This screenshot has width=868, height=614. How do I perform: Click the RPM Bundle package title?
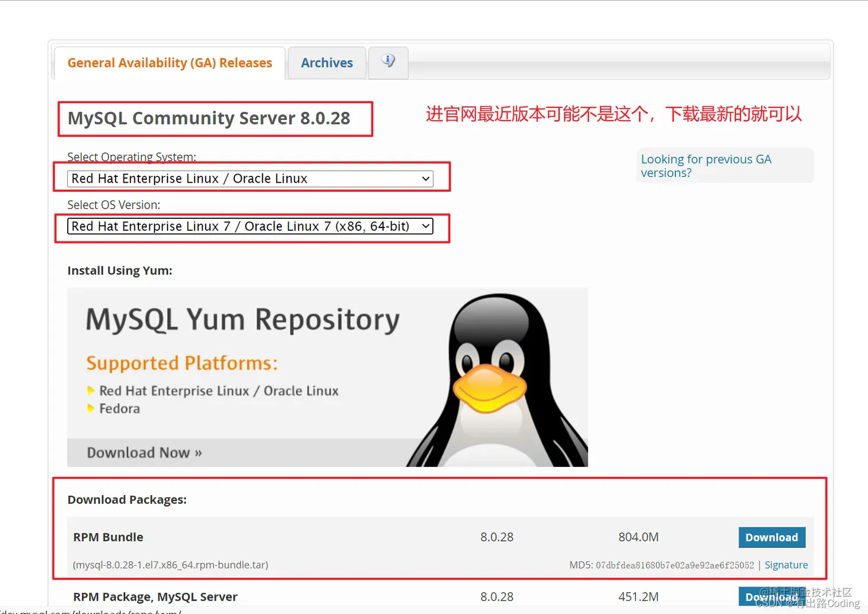click(x=108, y=537)
